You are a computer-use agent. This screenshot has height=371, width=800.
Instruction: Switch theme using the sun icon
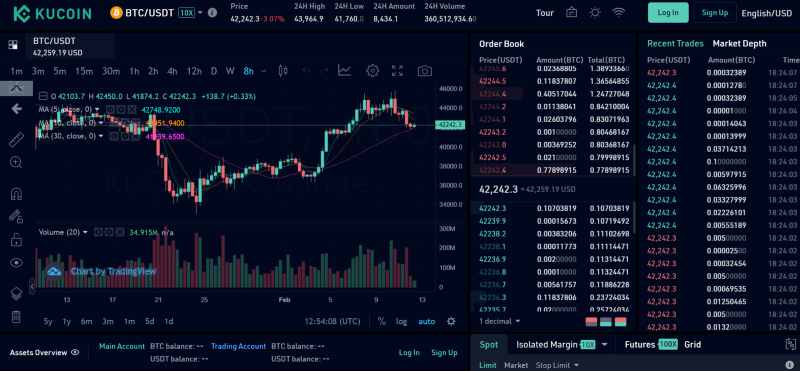tap(595, 13)
